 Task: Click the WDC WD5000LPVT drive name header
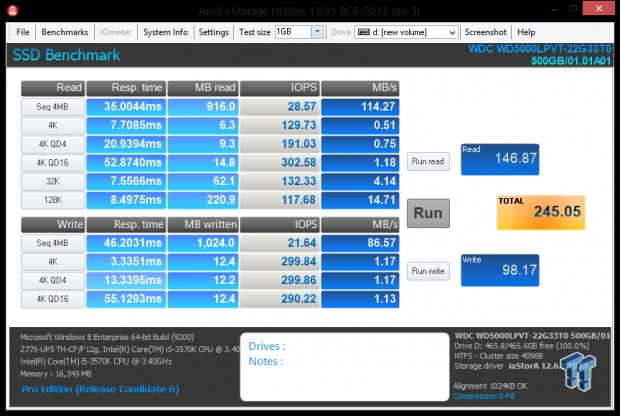coord(540,49)
